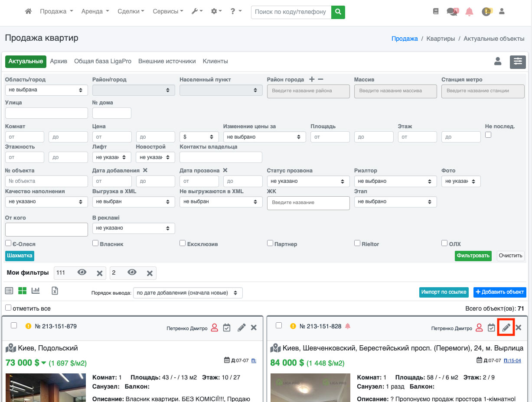Enable the Ексклюзив checkbox

183,243
